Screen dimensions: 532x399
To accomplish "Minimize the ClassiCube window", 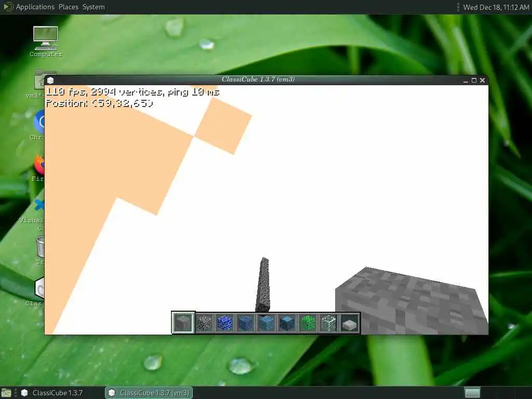I will (465, 81).
